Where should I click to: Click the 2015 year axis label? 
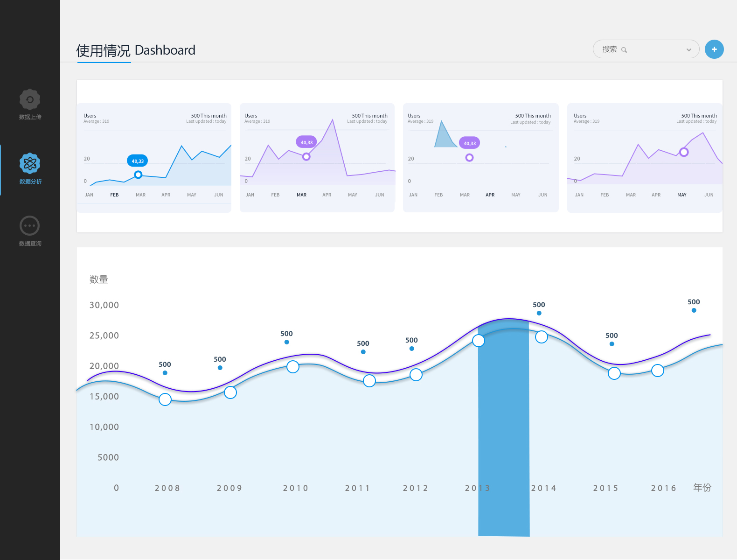[606, 488]
